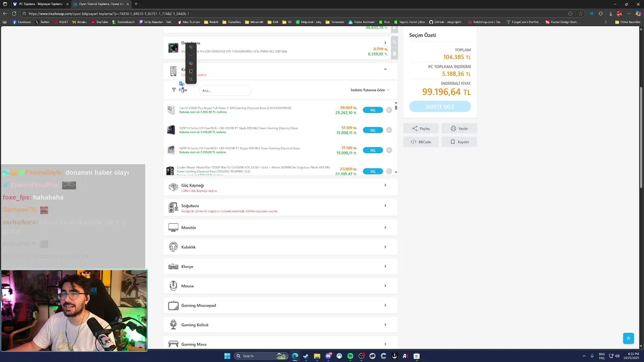The image size is (644, 362).
Task: Inspect the Cooler Master TD500 magnifier icon
Action: (389, 171)
